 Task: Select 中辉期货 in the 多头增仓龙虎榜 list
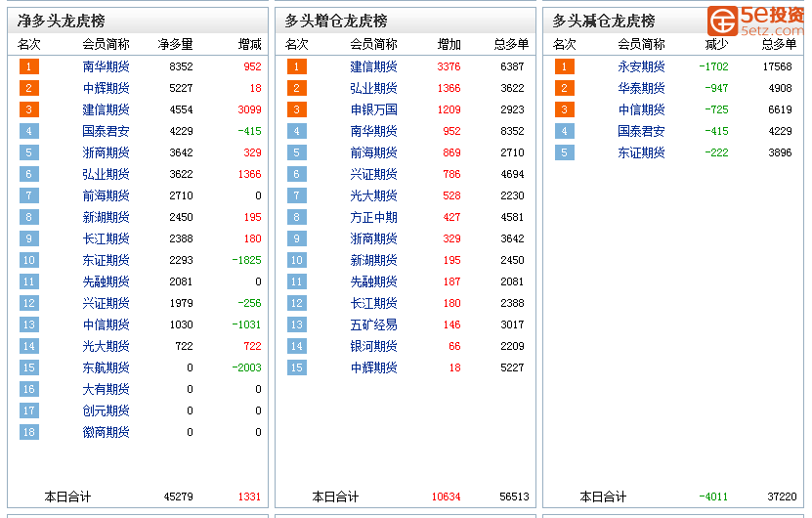374,367
